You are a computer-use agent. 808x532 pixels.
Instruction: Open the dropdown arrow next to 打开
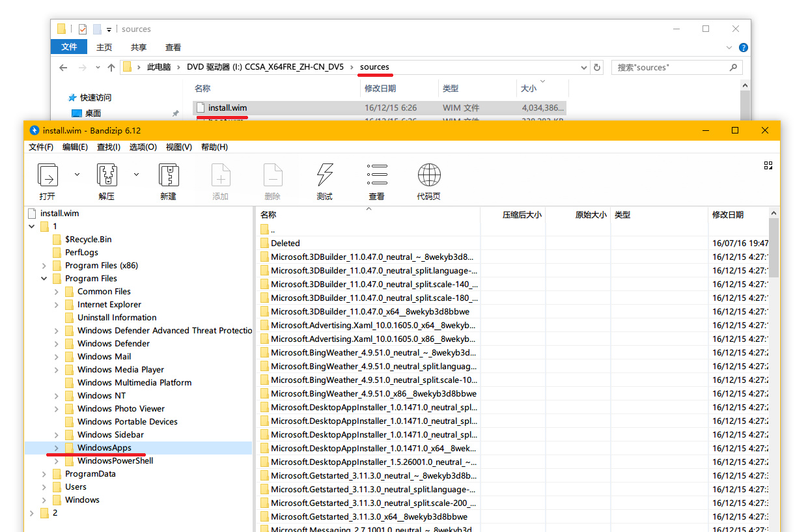point(77,175)
